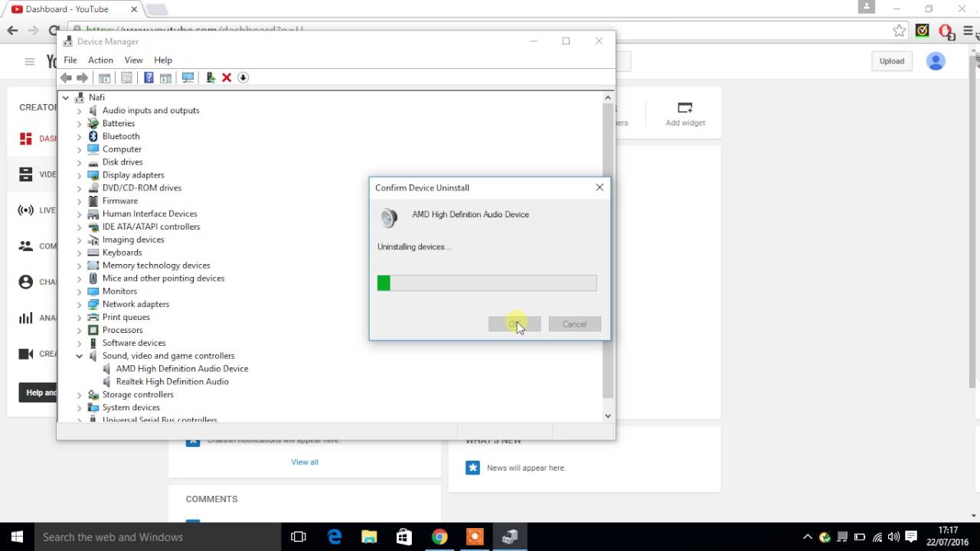980x551 pixels.
Task: Click the Search the web and Windows box
Action: click(x=157, y=537)
